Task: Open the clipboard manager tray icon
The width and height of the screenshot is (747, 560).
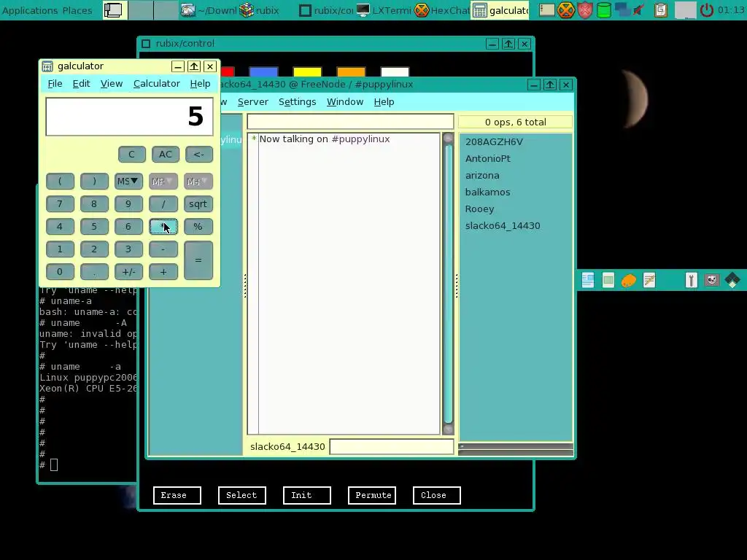Action: tap(661, 10)
